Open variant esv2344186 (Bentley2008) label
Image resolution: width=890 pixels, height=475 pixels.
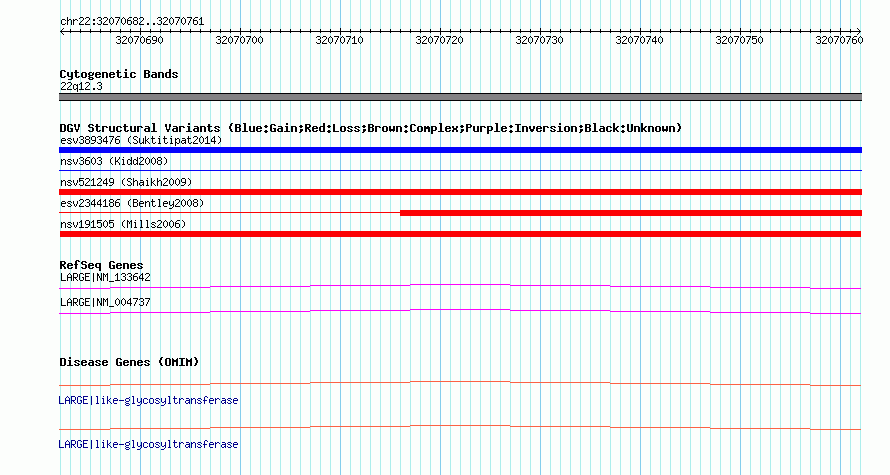[132, 203]
